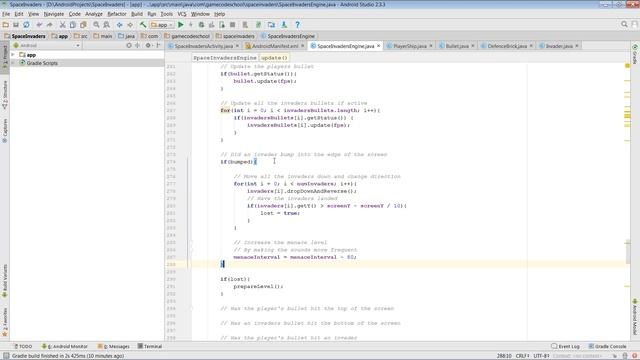640x360 pixels.
Task: Toggle the Captures tool window stripe
Action: click(x=5, y=130)
